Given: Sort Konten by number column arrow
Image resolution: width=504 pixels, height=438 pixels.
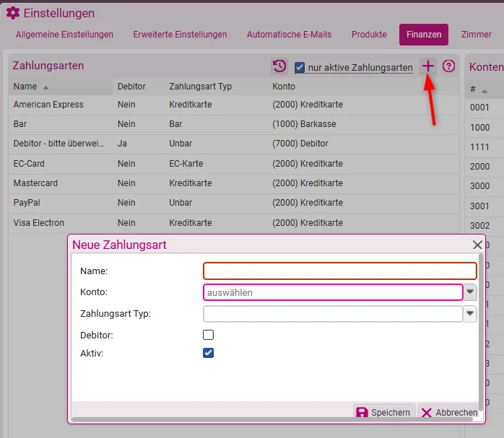Looking at the screenshot, I should coord(484,91).
